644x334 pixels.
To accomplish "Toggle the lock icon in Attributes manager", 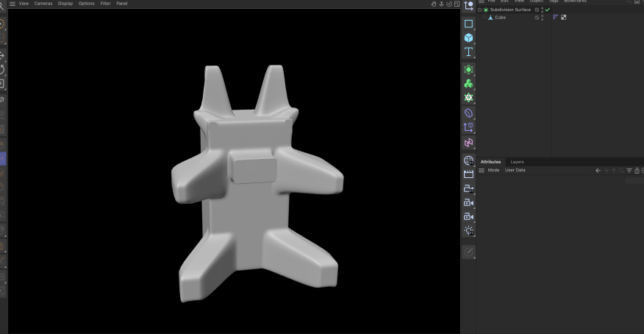I will point(637,171).
